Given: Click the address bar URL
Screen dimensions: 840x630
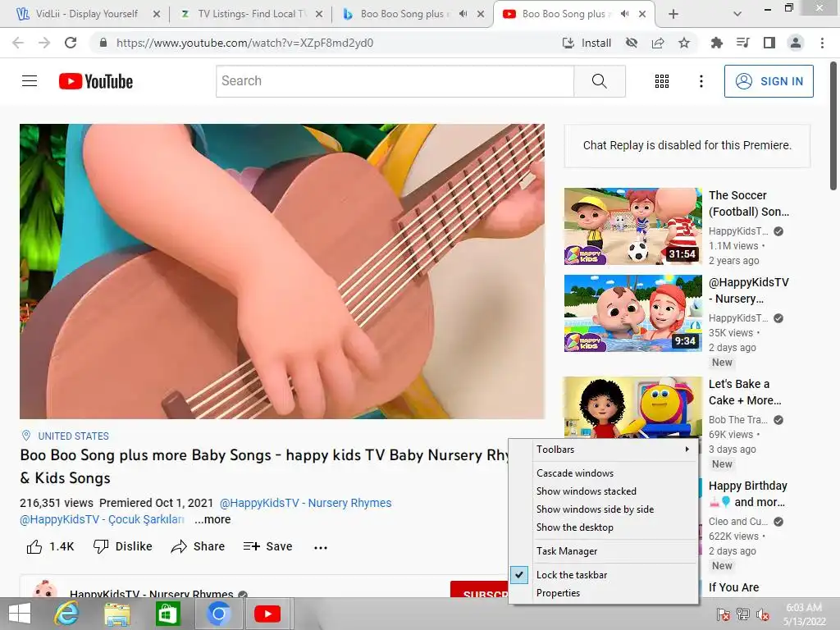Looking at the screenshot, I should (244, 43).
